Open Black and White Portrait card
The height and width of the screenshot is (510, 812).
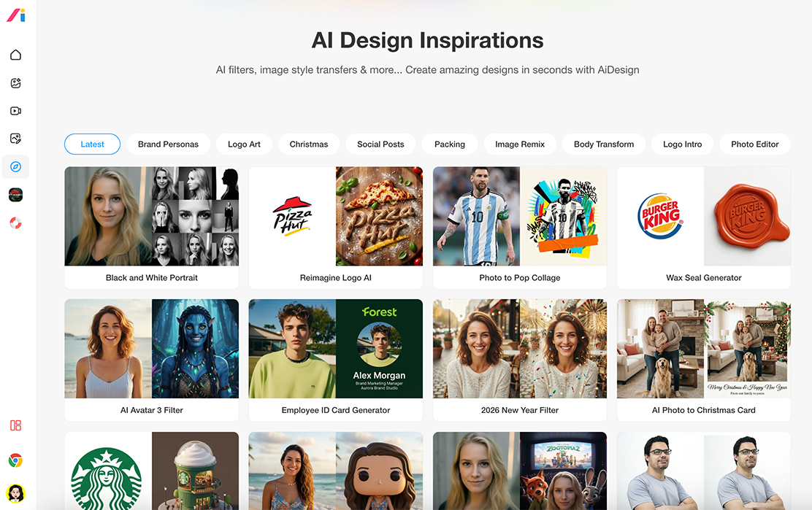(152, 228)
